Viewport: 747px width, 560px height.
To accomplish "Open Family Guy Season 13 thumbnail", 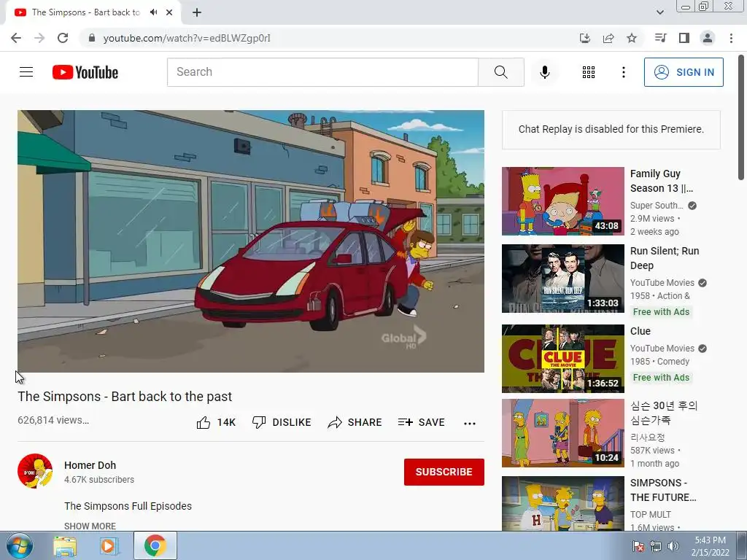I will 562,201.
